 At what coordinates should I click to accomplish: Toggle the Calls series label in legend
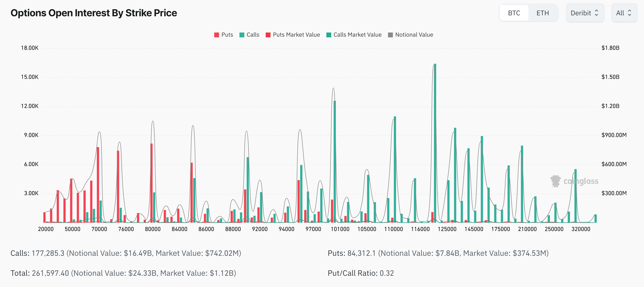pos(253,35)
